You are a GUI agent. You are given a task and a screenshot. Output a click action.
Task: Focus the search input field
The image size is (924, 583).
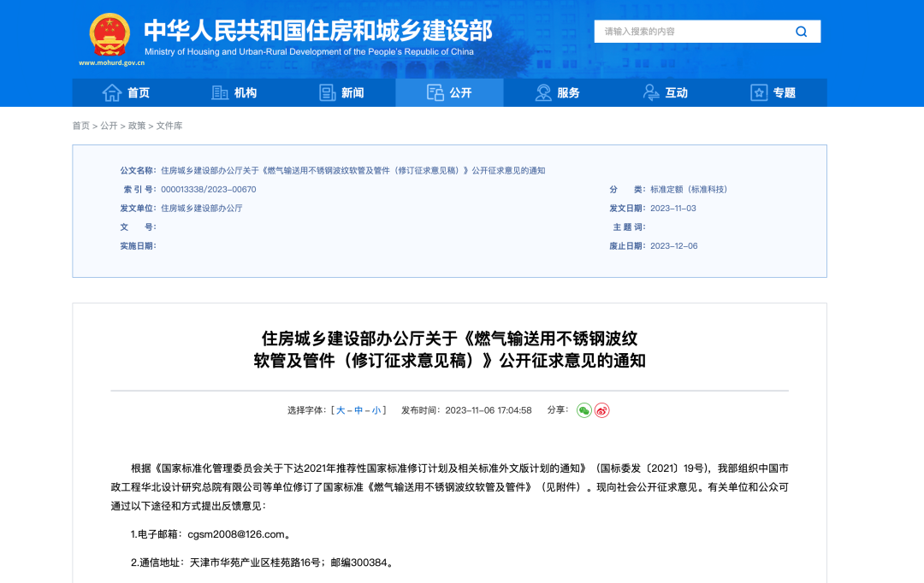pyautogui.click(x=693, y=32)
